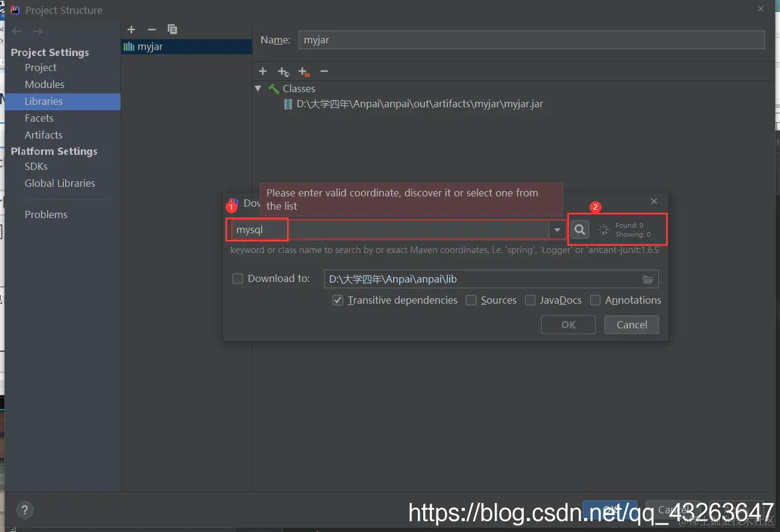Click the add-from-URL plus icon above Classes
Image resolution: width=780 pixels, height=532 pixels.
[x=283, y=72]
